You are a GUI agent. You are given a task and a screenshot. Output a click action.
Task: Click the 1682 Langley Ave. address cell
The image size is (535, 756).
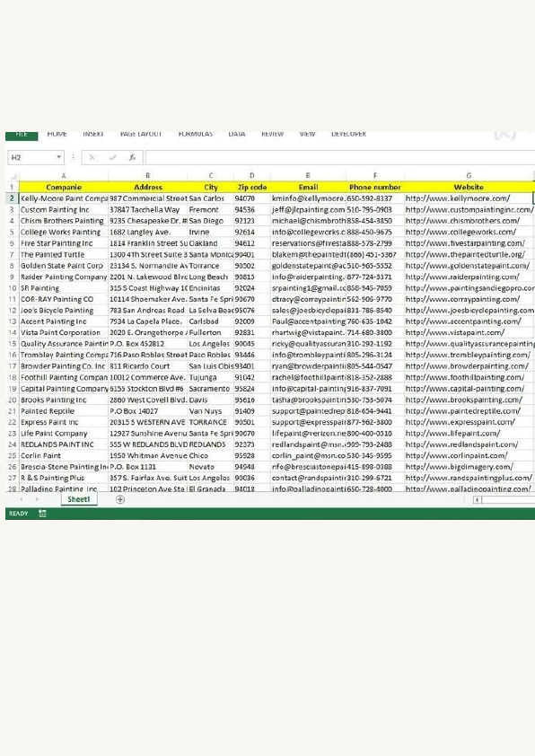(x=147, y=232)
